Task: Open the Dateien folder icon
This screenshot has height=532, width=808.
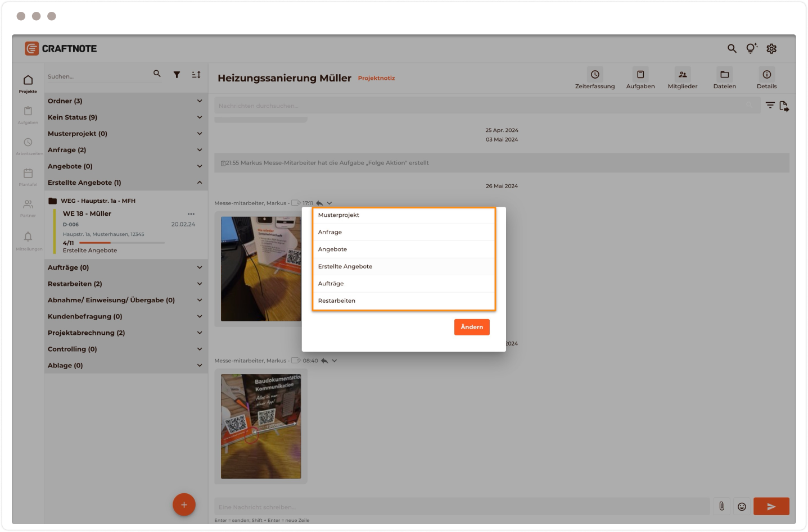Action: coord(724,75)
